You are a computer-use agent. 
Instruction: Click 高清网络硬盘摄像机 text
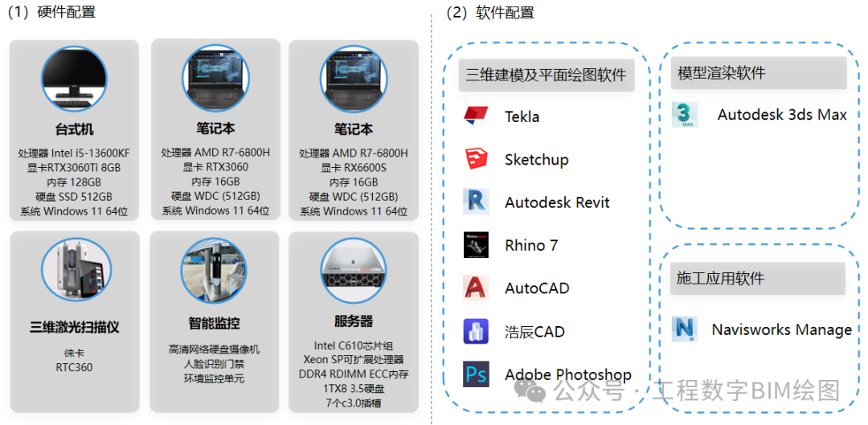(x=214, y=349)
